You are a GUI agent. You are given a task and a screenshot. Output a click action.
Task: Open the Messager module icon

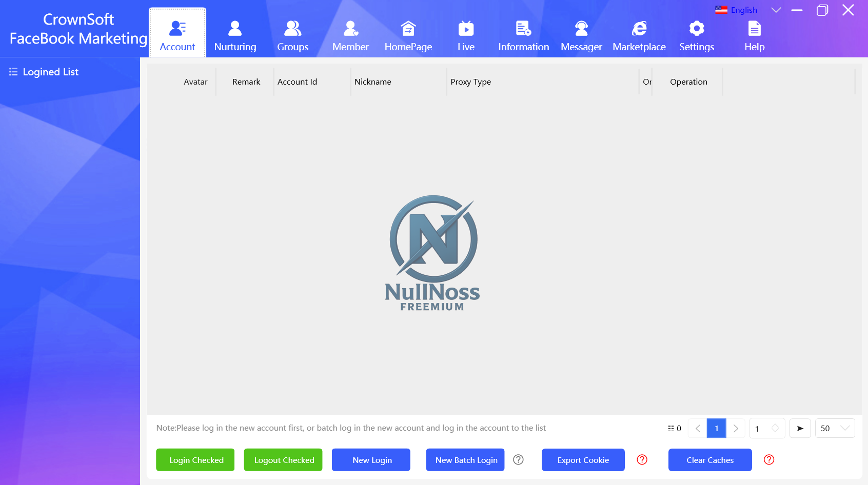coord(581,29)
